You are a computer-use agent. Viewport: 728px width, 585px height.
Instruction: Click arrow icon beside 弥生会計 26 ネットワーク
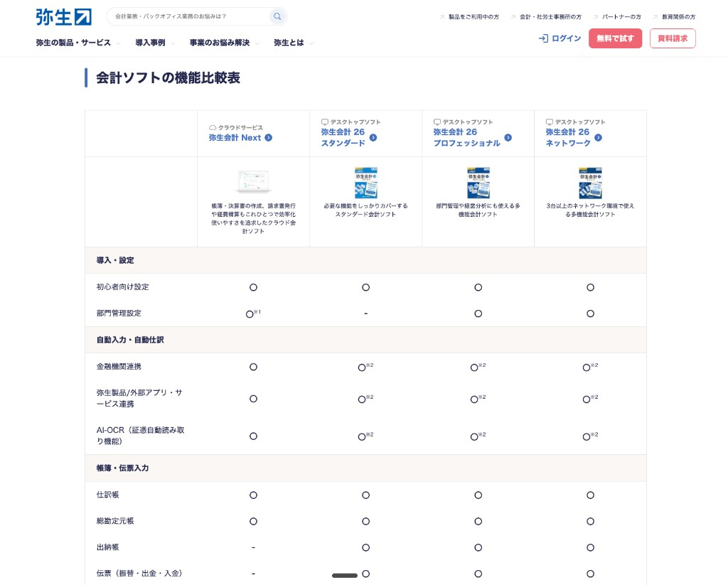click(598, 137)
